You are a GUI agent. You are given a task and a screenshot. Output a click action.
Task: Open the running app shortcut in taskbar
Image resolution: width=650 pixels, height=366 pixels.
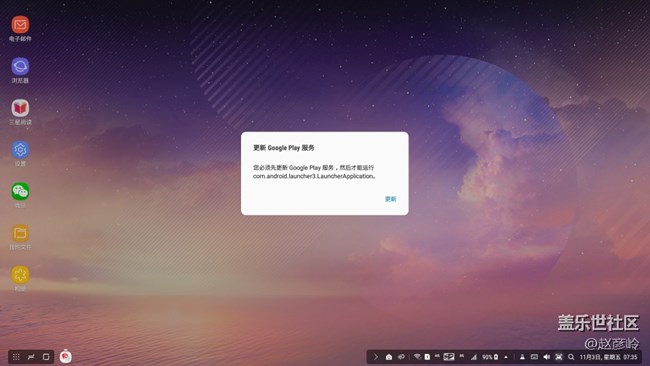click(x=65, y=356)
